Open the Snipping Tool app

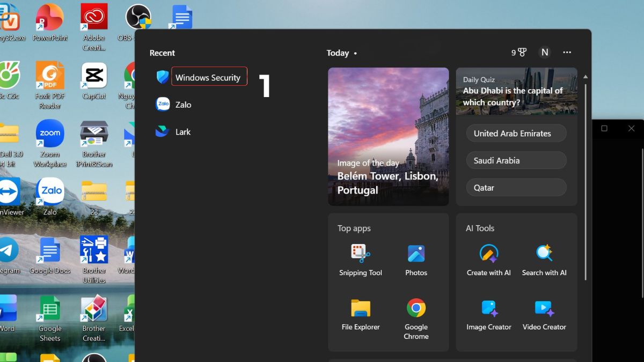coord(361,260)
